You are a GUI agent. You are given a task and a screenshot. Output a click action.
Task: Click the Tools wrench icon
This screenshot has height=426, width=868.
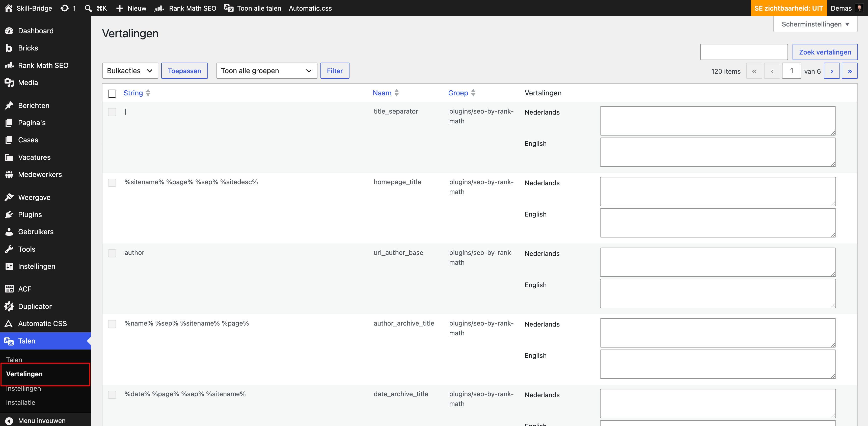click(9, 249)
